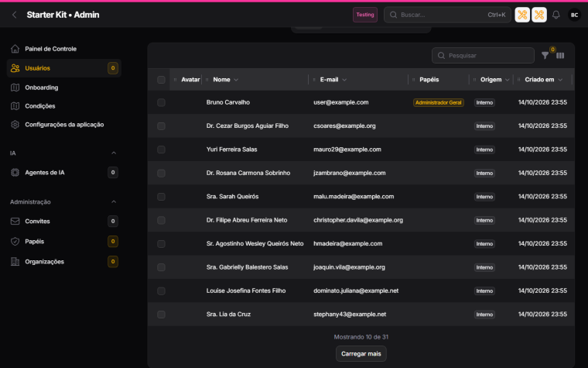Click the Usuários people icon
The image size is (588, 368).
click(x=15, y=68)
